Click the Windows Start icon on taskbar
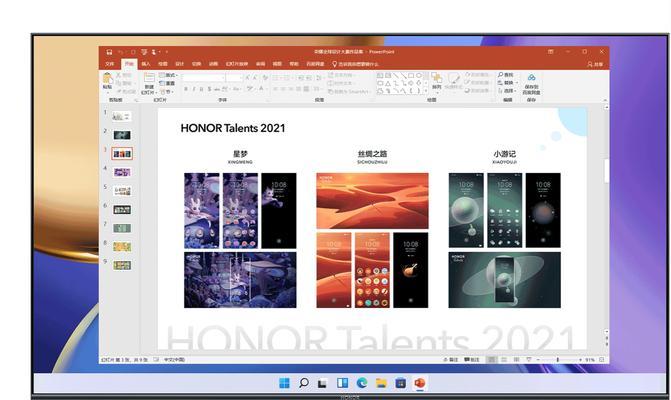This screenshot has height=400, width=671. pyautogui.click(x=284, y=383)
